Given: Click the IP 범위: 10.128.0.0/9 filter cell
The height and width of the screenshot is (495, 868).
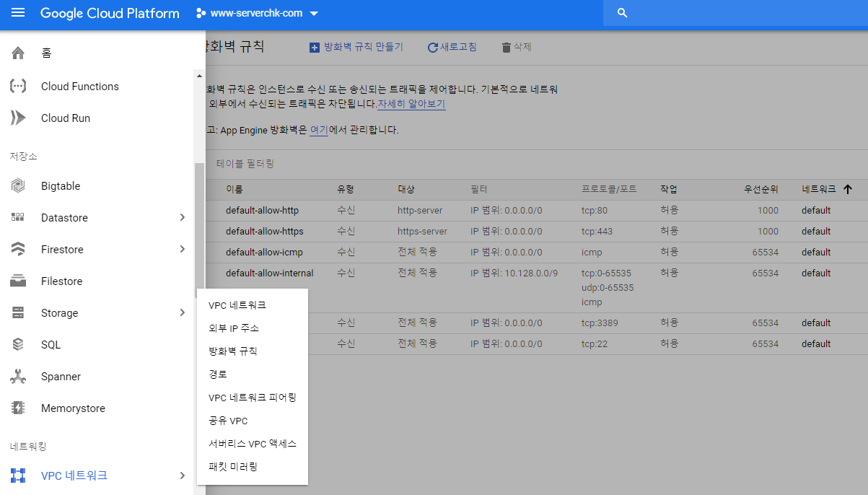Looking at the screenshot, I should [514, 273].
